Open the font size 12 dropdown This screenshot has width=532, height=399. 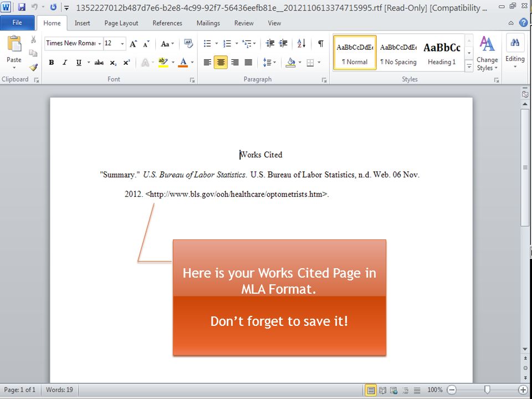pyautogui.click(x=122, y=44)
